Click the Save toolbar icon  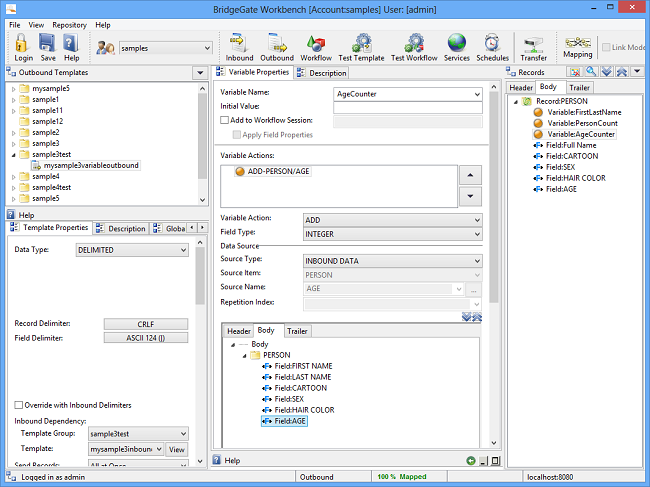48,47
